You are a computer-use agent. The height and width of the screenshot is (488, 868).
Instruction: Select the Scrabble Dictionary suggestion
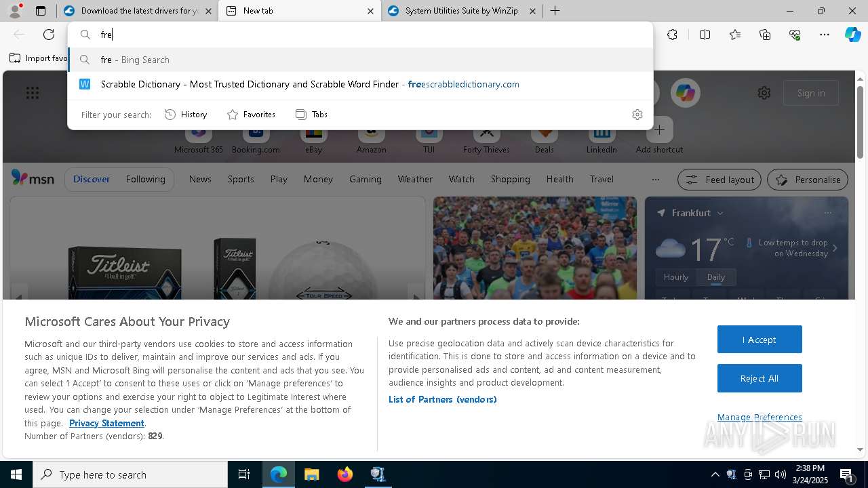361,84
